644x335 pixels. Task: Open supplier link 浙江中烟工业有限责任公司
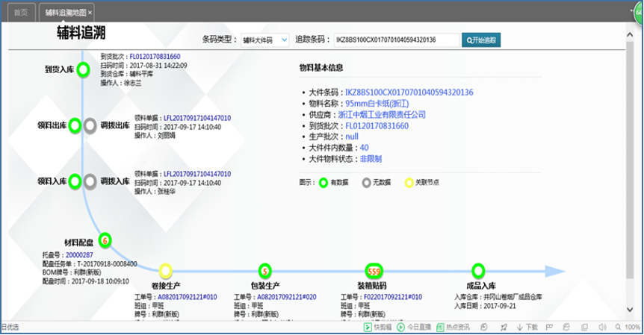tap(381, 115)
